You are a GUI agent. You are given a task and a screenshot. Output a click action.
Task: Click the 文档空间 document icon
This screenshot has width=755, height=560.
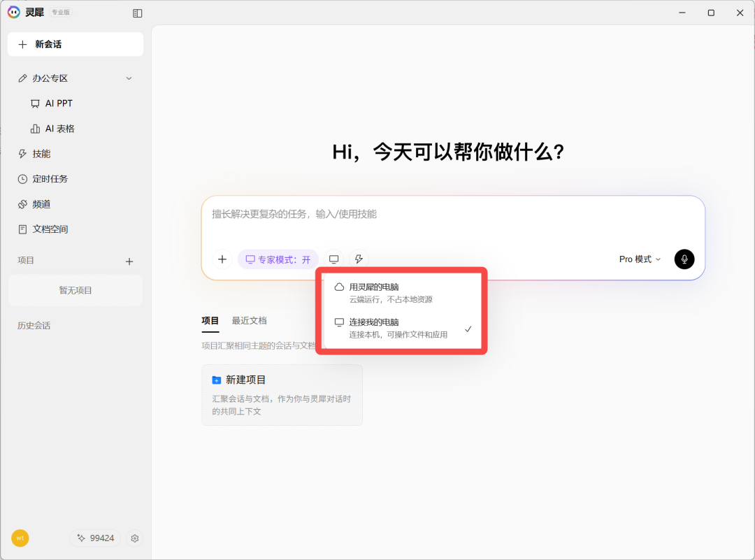tap(22, 229)
